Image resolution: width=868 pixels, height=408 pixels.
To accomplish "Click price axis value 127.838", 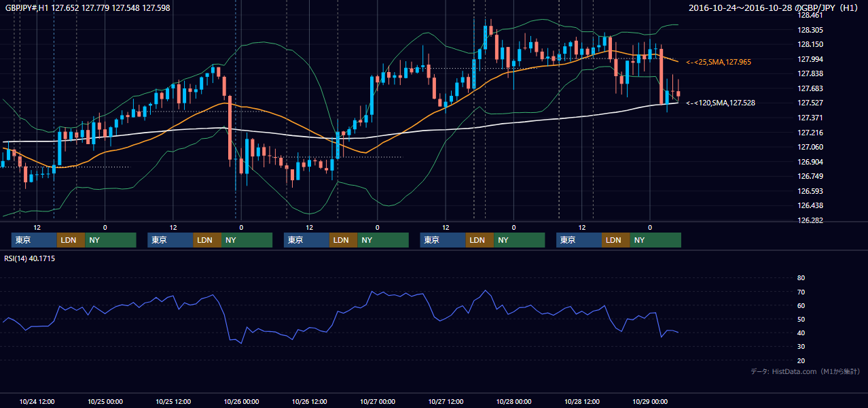I will (x=810, y=73).
